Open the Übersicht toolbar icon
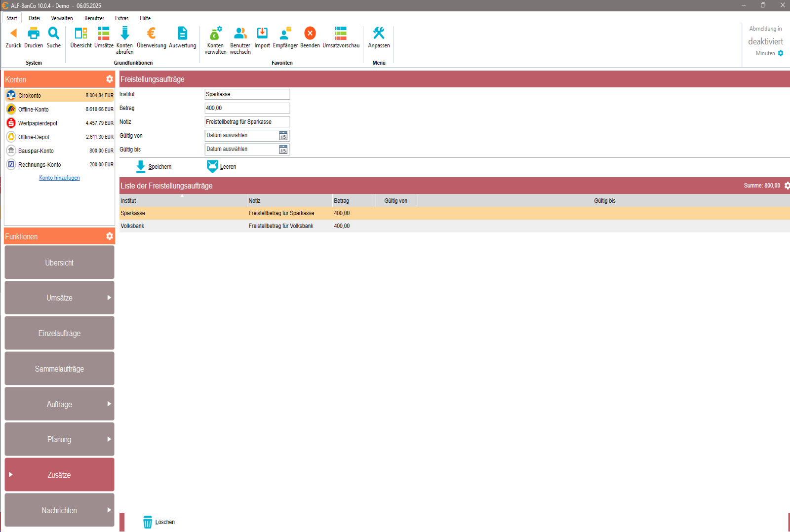Image resolution: width=790 pixels, height=532 pixels. [81, 33]
